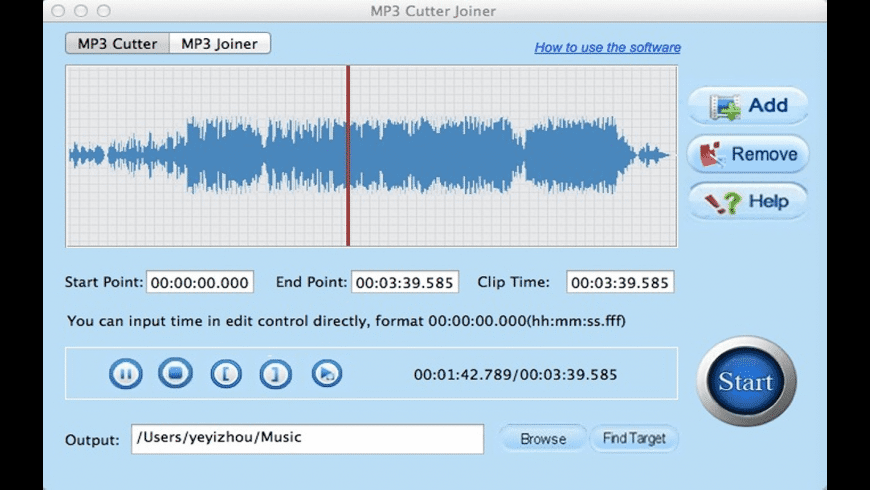Browse for an output folder

coord(543,439)
